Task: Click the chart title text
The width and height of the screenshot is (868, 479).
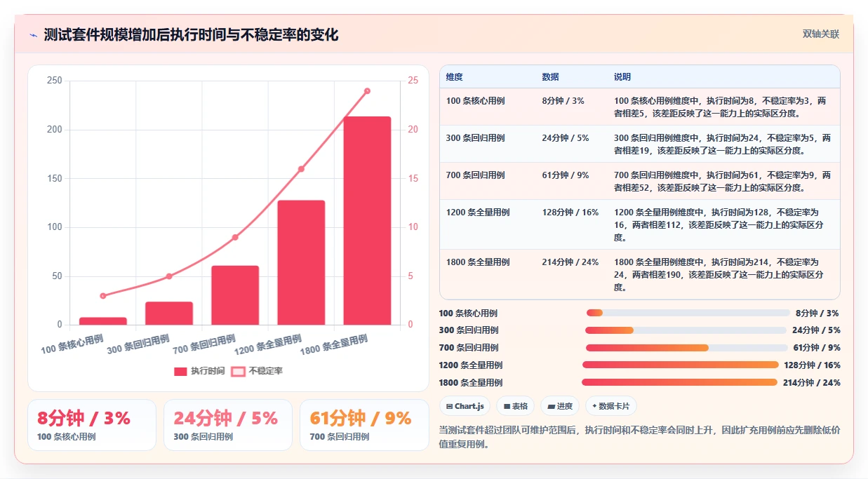Action: [x=191, y=34]
